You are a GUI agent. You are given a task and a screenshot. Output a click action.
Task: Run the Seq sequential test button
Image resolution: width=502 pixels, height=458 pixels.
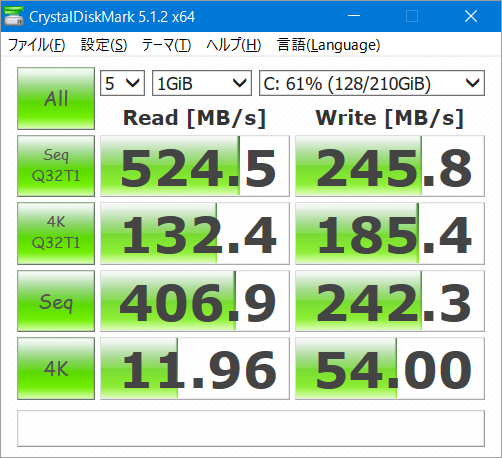(x=56, y=301)
